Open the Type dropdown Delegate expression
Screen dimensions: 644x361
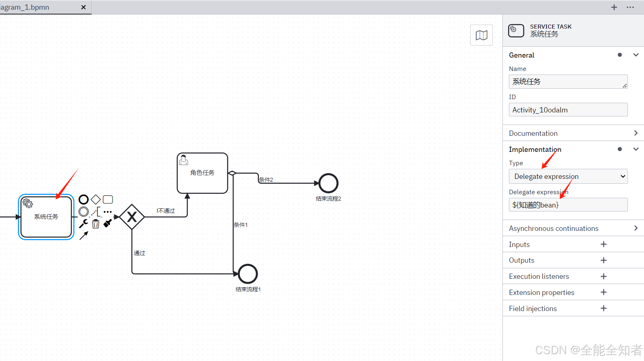(x=568, y=176)
